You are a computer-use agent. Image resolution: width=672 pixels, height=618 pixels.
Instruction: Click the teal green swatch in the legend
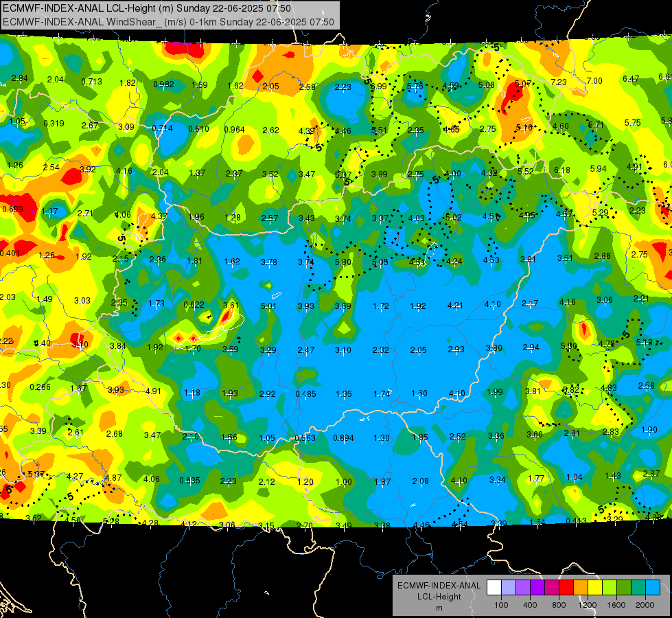tap(638, 587)
